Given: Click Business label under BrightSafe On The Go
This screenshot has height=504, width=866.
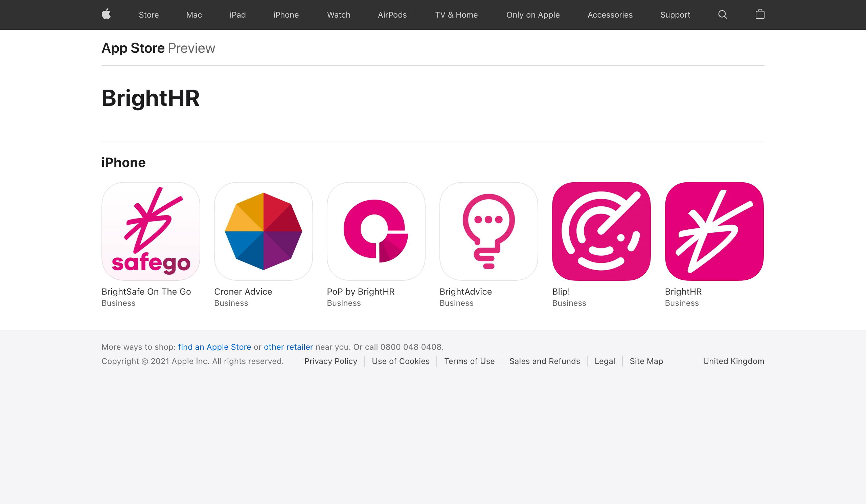Looking at the screenshot, I should [x=118, y=303].
